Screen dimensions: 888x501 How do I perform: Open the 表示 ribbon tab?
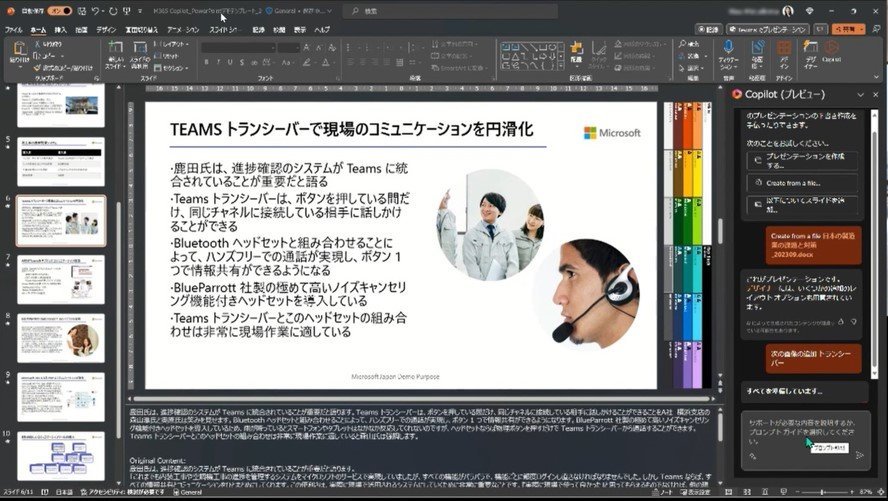tap(300, 30)
